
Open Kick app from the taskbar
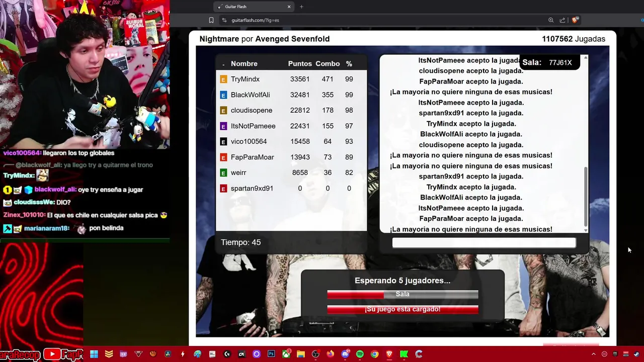coord(404,354)
